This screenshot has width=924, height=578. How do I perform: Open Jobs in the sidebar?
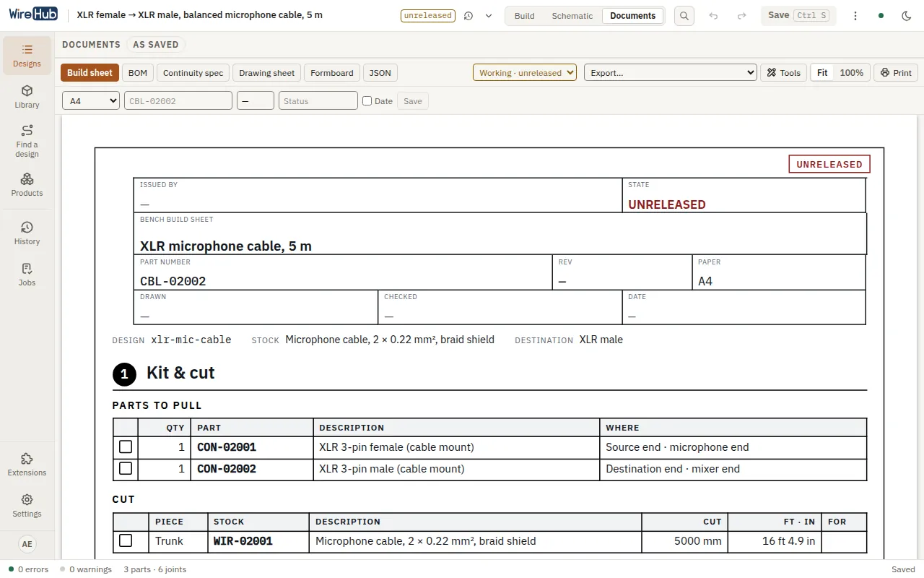27,275
